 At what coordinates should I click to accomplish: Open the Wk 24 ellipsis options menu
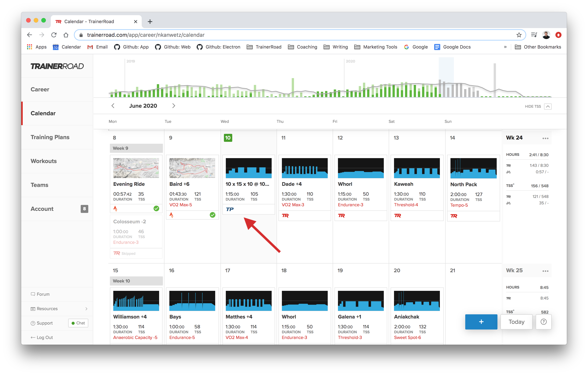[545, 138]
